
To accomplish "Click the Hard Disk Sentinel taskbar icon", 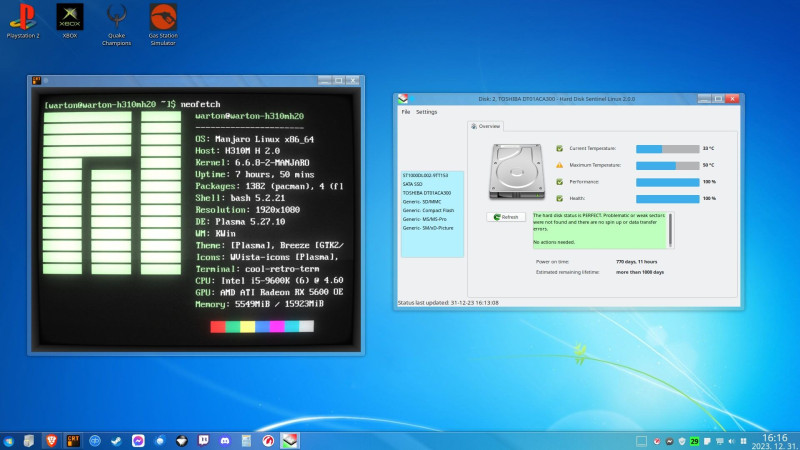I will coord(290,440).
